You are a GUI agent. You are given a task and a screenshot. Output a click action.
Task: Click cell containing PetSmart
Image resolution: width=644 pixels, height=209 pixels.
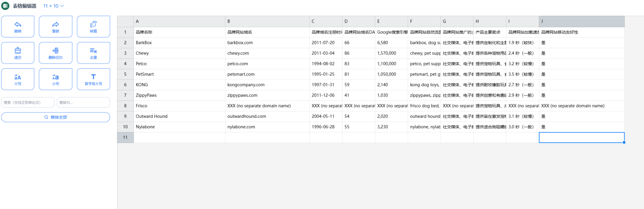[x=179, y=74]
